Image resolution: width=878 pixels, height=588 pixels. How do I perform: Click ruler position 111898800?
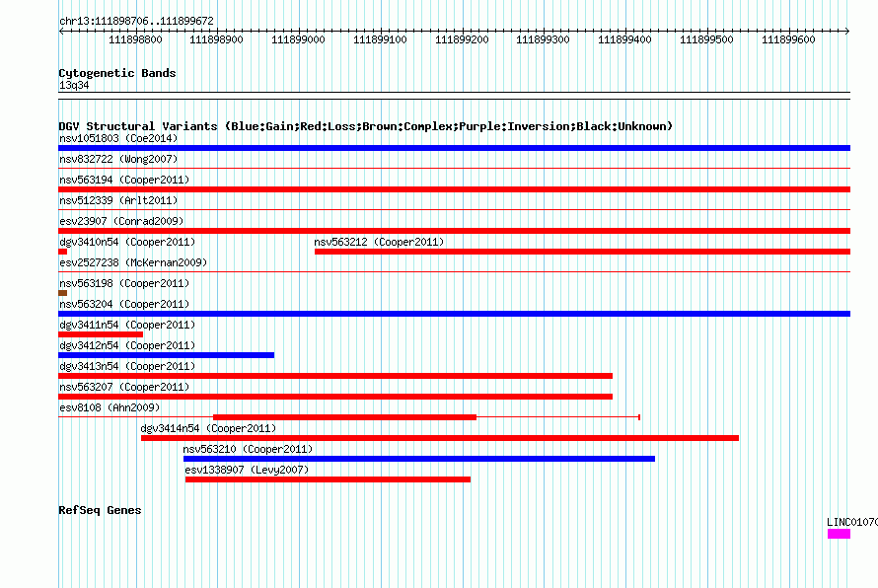click(135, 39)
